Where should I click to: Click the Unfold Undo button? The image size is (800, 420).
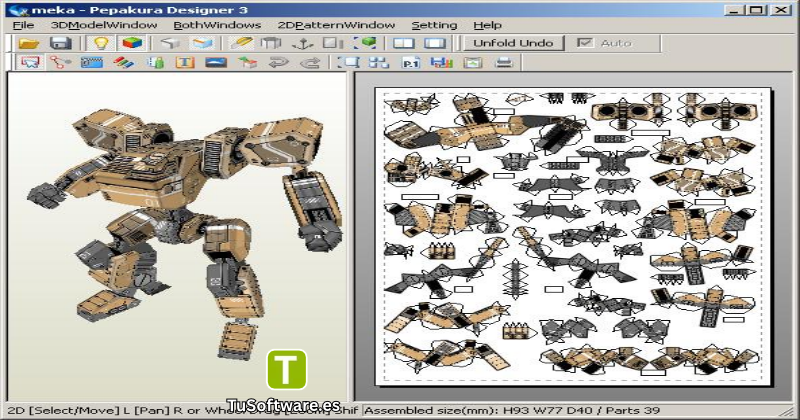coord(513,43)
